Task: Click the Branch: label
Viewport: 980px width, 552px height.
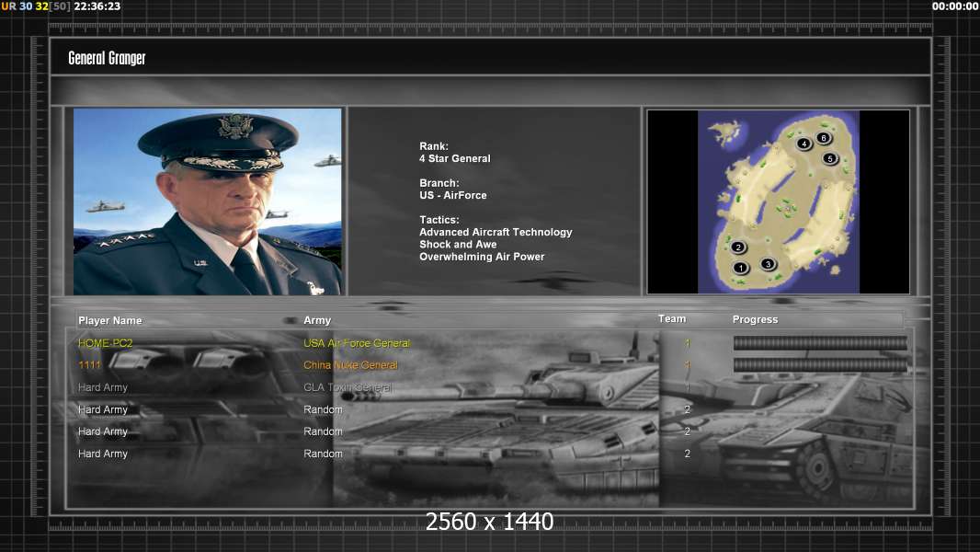Action: point(439,183)
